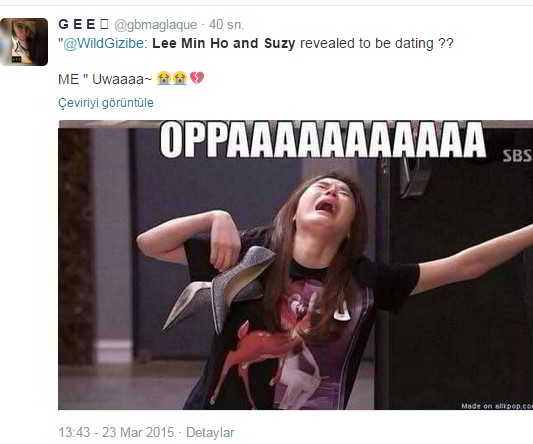Click Çeviriyi görüntüle to view translation
The width and height of the screenshot is (533, 444).
tap(106, 103)
